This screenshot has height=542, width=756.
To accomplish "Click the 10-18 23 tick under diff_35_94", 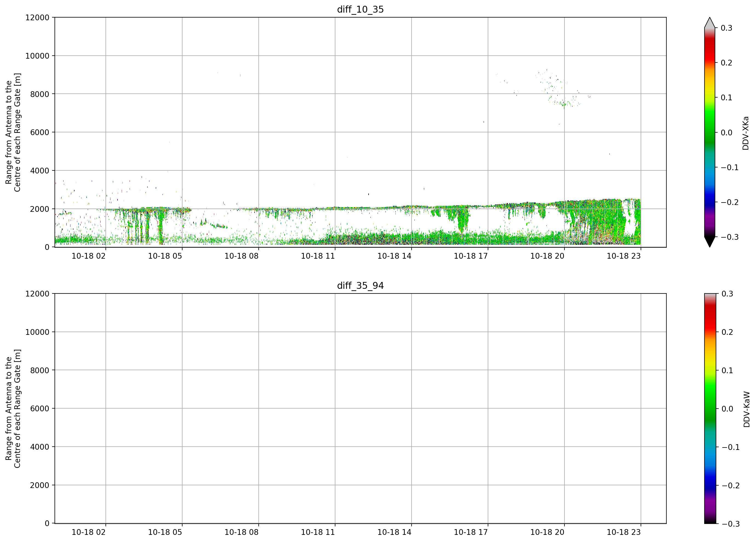I will coord(624,532).
